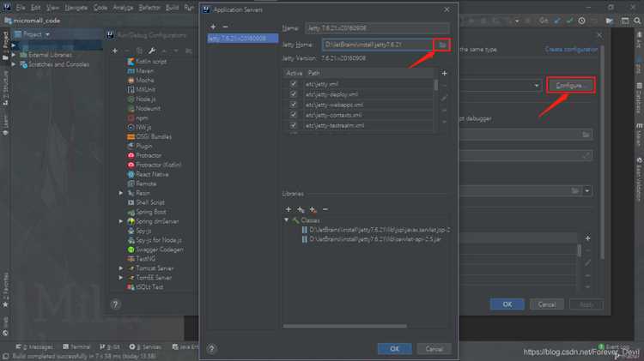The image size is (644, 361).
Task: Collapse the Classes node under Libraries
Action: tap(286, 220)
